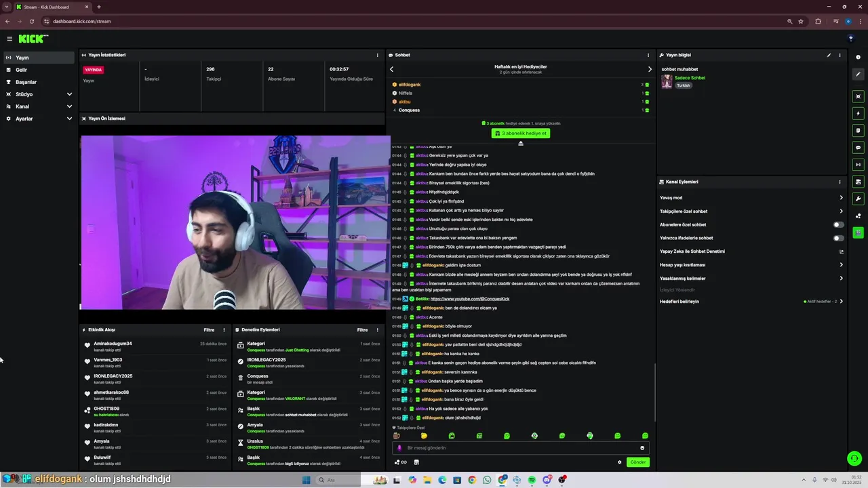
Task: Expand the Ayarlar sidebar section chevron
Action: click(69, 119)
